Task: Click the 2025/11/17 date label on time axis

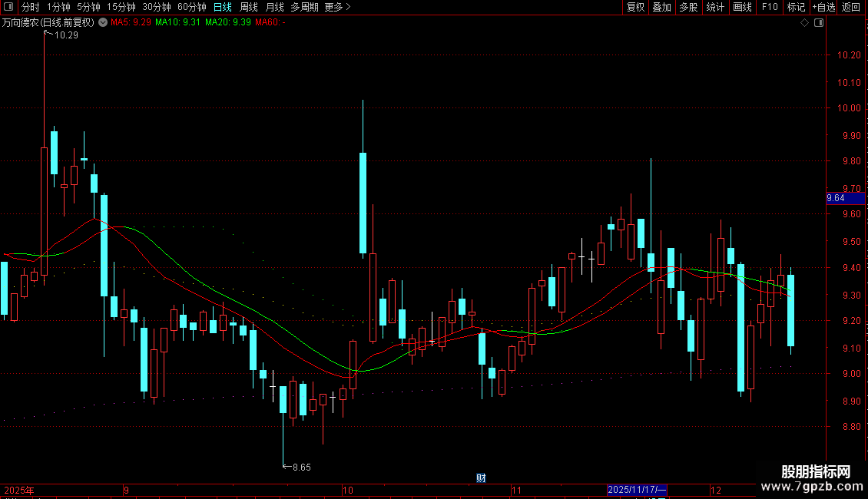Action: click(x=637, y=490)
